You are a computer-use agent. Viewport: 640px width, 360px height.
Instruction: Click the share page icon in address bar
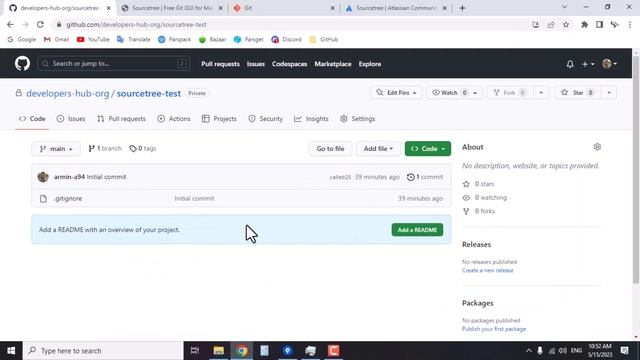pos(551,24)
